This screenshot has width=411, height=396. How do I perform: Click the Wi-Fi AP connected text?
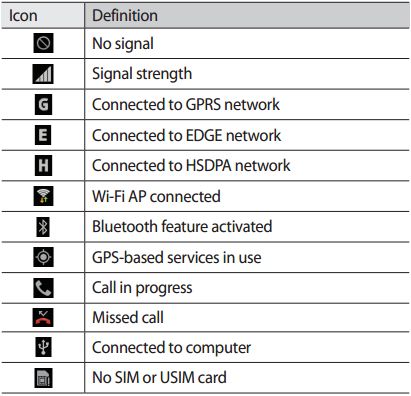pos(156,196)
